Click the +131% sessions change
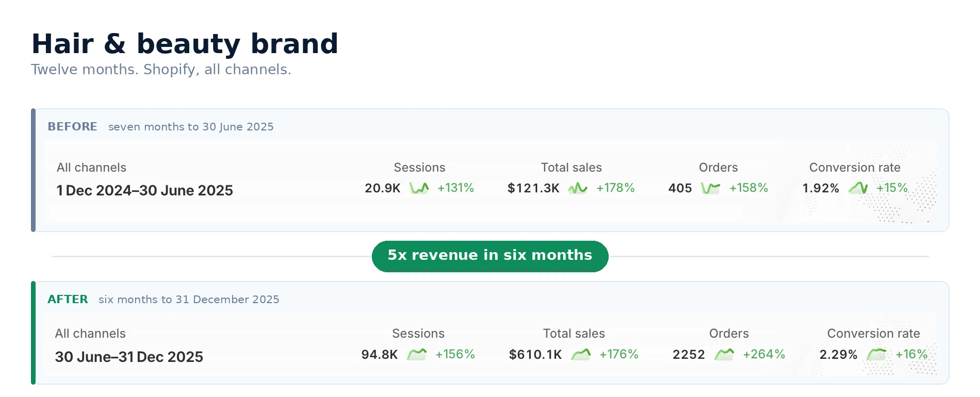This screenshot has width=980, height=397. coord(456,188)
